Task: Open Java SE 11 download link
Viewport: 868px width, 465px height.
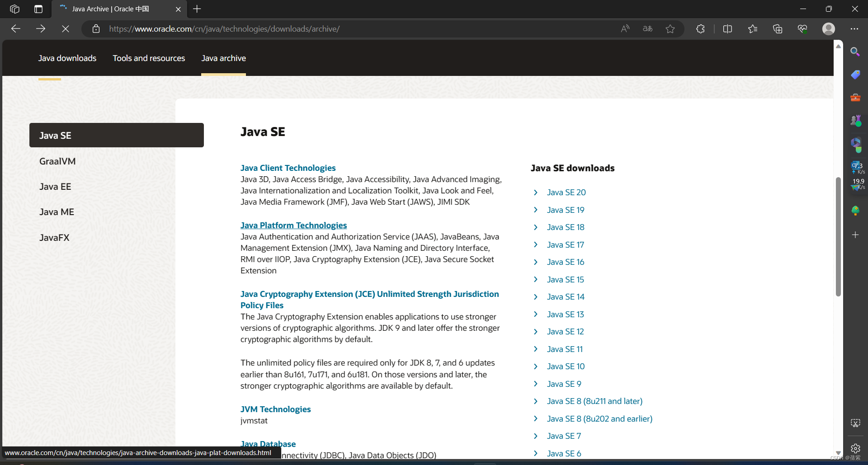Action: pos(565,349)
